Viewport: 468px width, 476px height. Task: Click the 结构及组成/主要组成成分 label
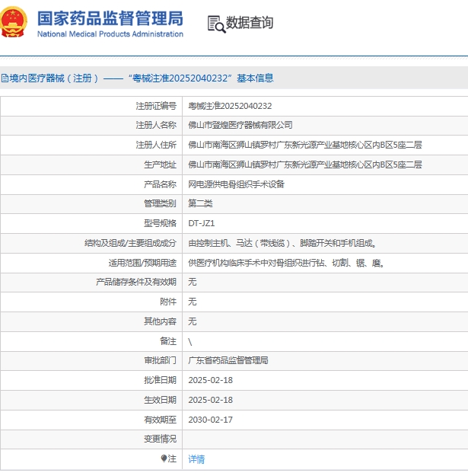tap(130, 243)
